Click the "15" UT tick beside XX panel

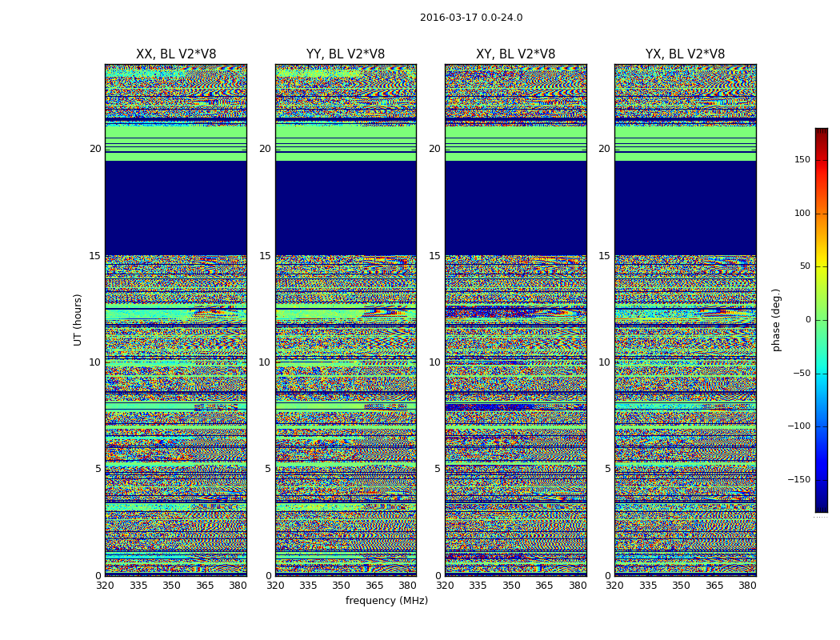(95, 256)
